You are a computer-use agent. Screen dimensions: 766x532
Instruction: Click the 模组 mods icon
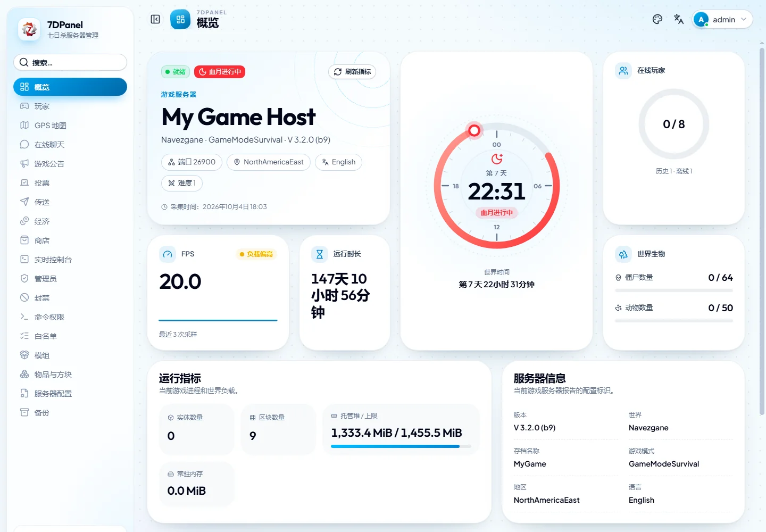pyautogui.click(x=24, y=355)
